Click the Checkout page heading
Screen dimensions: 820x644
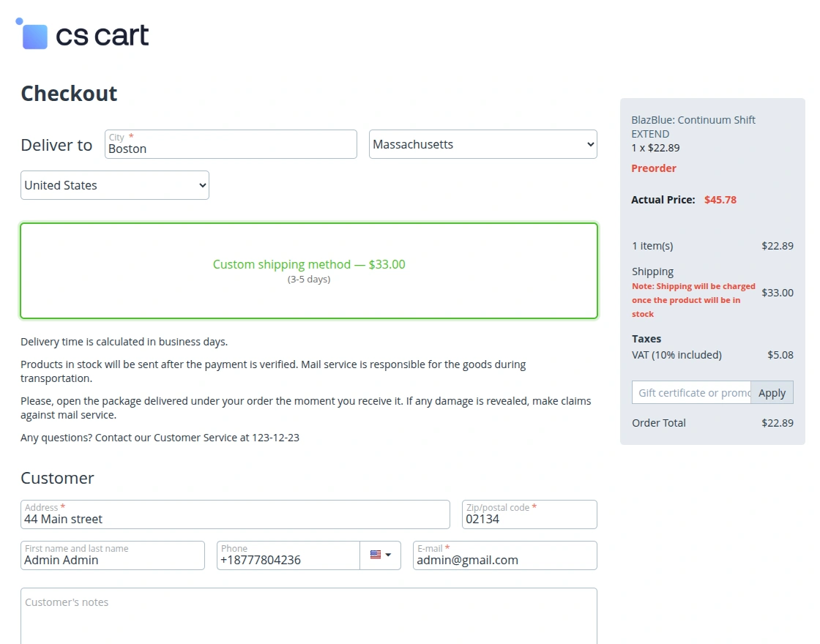[69, 94]
